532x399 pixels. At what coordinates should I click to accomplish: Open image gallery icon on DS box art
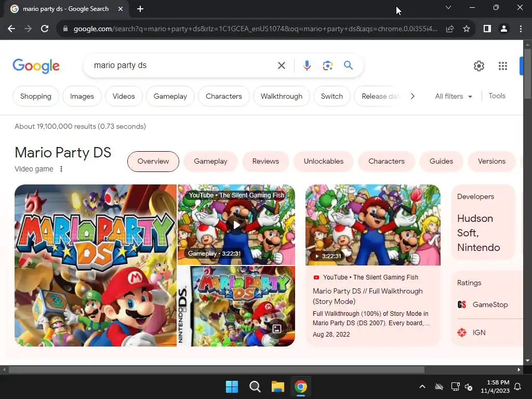[x=277, y=328]
